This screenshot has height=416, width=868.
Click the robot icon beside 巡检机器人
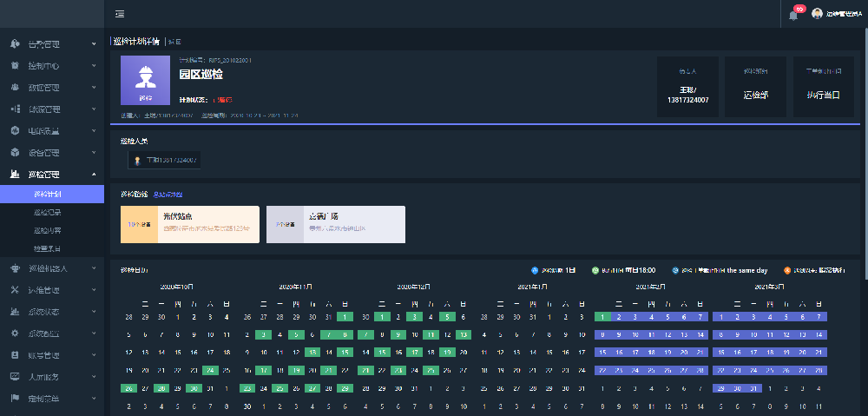15,268
